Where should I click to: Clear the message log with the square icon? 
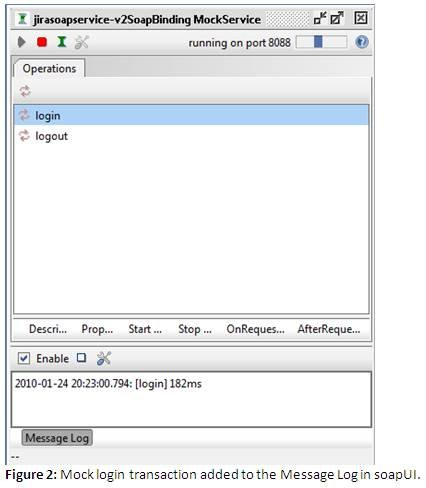[81, 358]
